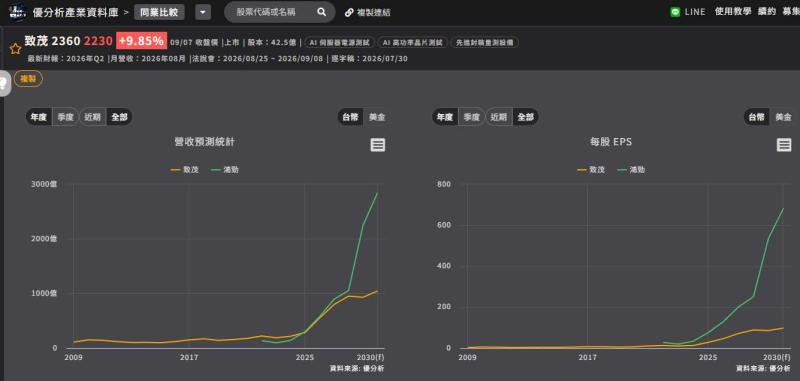Select 近期 range on EPS chart
The height and width of the screenshot is (381, 800).
coord(498,117)
